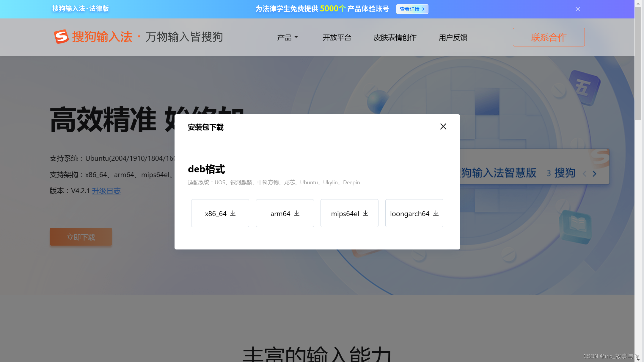The height and width of the screenshot is (362, 644).
Task: Open the 开放平台 menu item
Action: tap(337, 38)
